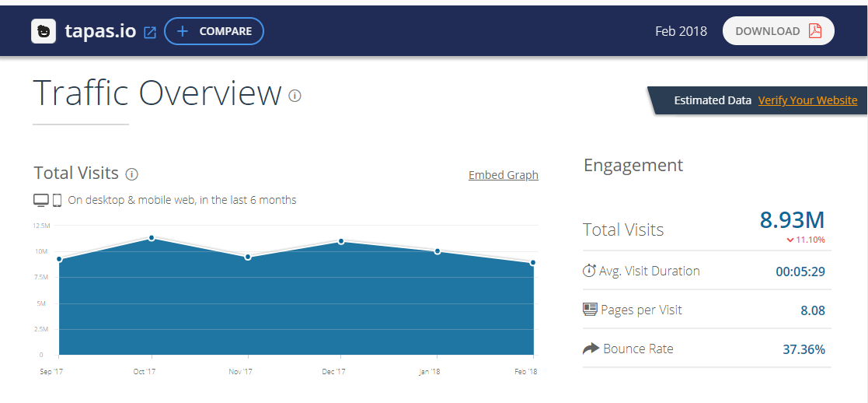The image size is (868, 403).
Task: Click the desktop device icon
Action: pos(41,200)
